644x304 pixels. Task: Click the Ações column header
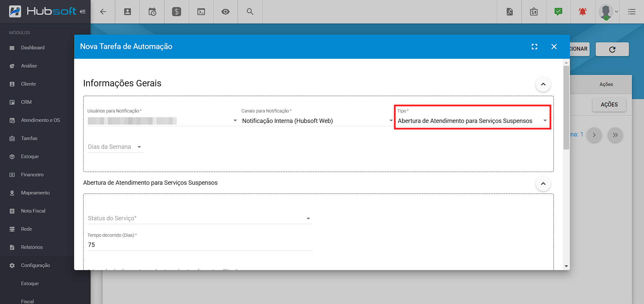click(606, 84)
